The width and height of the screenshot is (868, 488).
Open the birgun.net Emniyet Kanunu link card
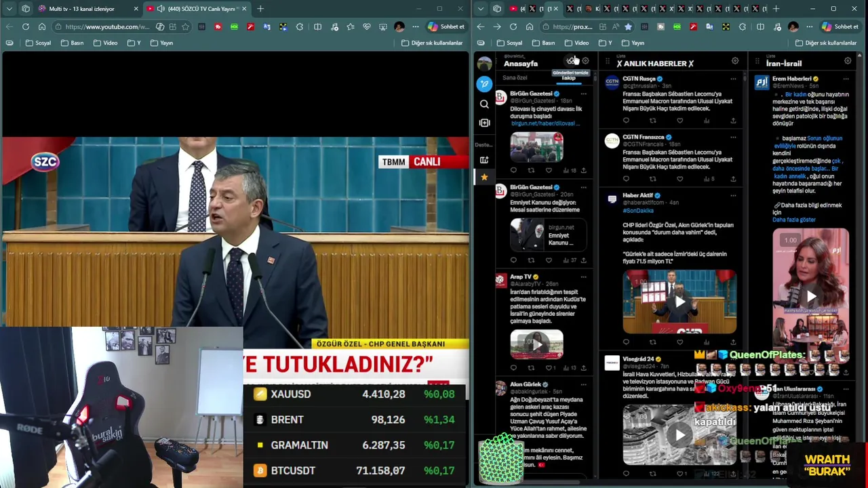tap(548, 235)
